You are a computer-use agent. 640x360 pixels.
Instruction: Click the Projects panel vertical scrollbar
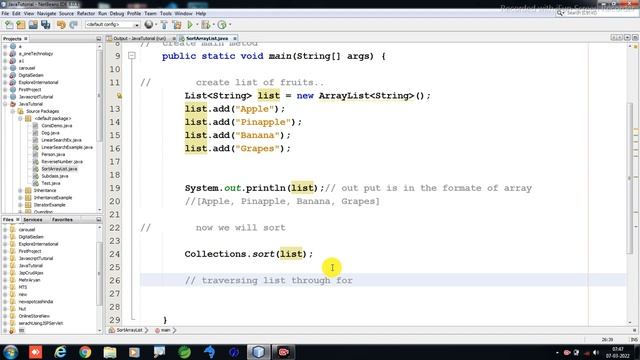point(98,97)
